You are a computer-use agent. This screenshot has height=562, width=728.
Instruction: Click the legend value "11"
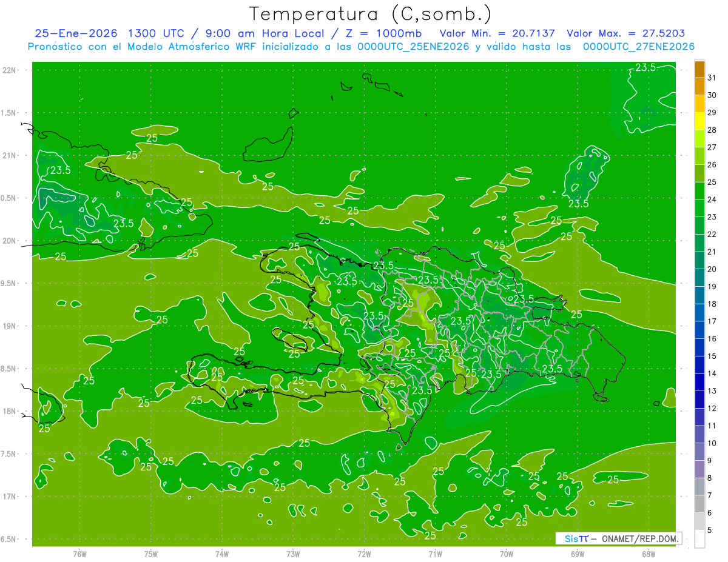(x=712, y=426)
